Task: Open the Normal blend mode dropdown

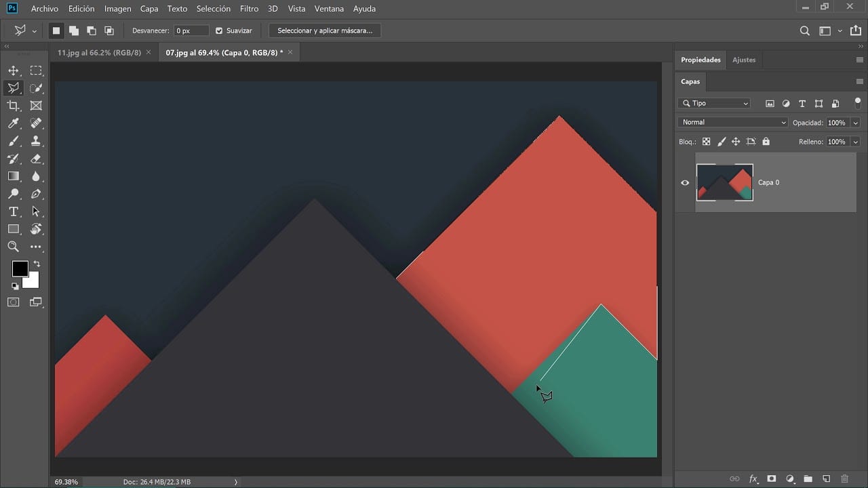Action: tap(733, 123)
